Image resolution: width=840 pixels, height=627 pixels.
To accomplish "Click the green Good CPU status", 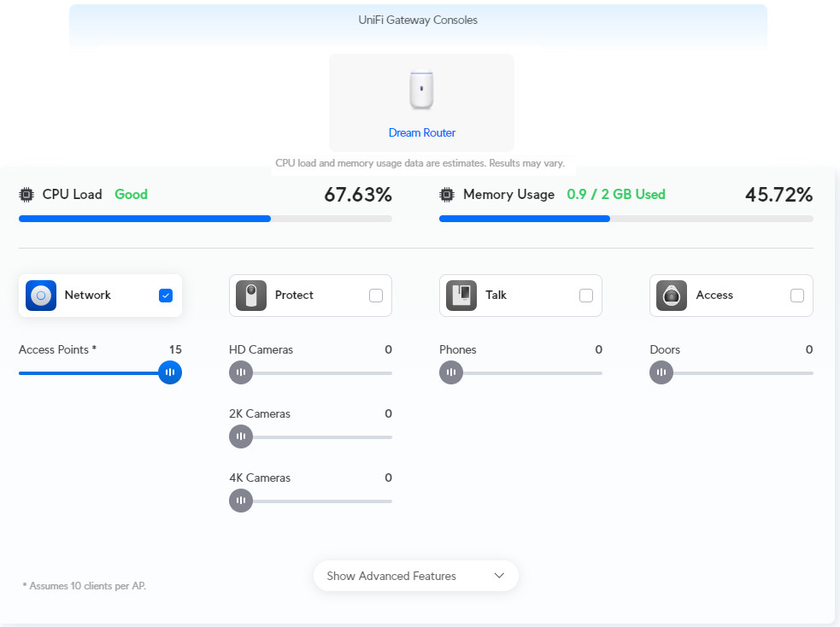I will [132, 195].
